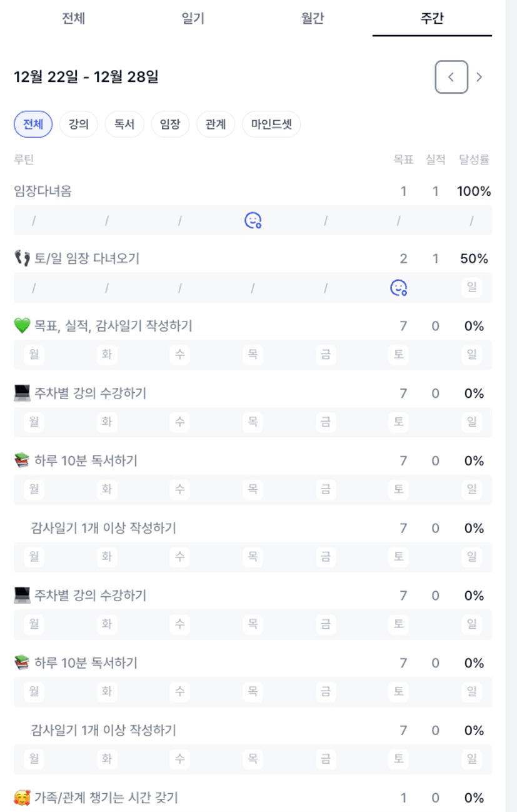Screen dimensions: 517x812
Task: Click smiley icon in 토/일 임장 다녀오기 row
Action: click(x=398, y=288)
